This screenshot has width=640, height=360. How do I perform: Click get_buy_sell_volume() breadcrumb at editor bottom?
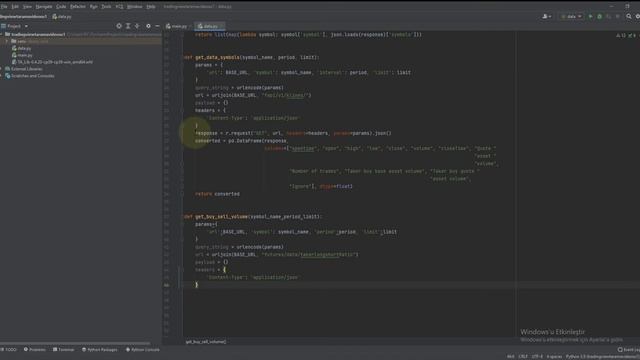tap(206, 342)
